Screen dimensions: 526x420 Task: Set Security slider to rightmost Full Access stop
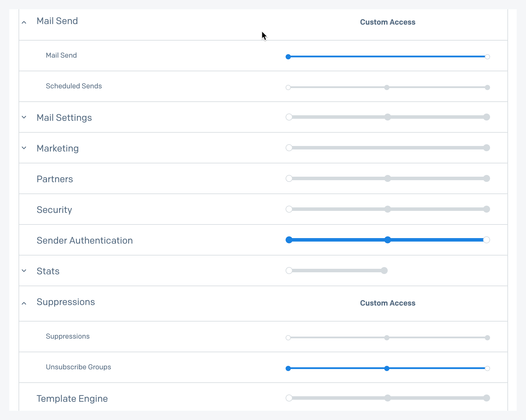487,209
